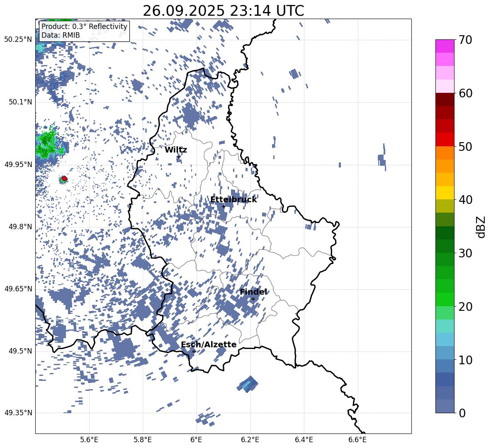Pick the light blue swatch near 13 dBZ
491x448 pixels.
tap(445, 339)
